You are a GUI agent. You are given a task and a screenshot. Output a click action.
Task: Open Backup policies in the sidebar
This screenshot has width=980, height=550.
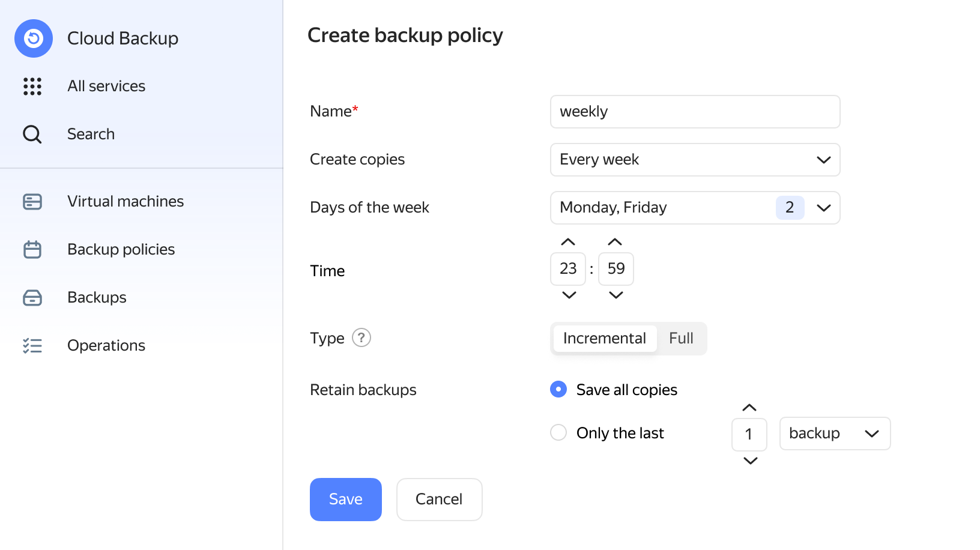point(121,250)
